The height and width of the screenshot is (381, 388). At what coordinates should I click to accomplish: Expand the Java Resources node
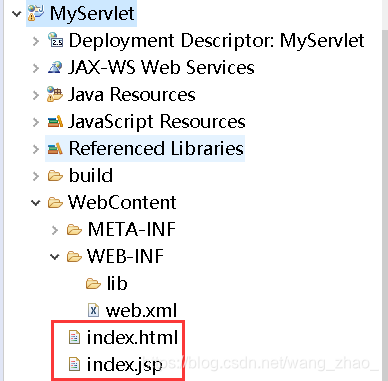pos(36,95)
